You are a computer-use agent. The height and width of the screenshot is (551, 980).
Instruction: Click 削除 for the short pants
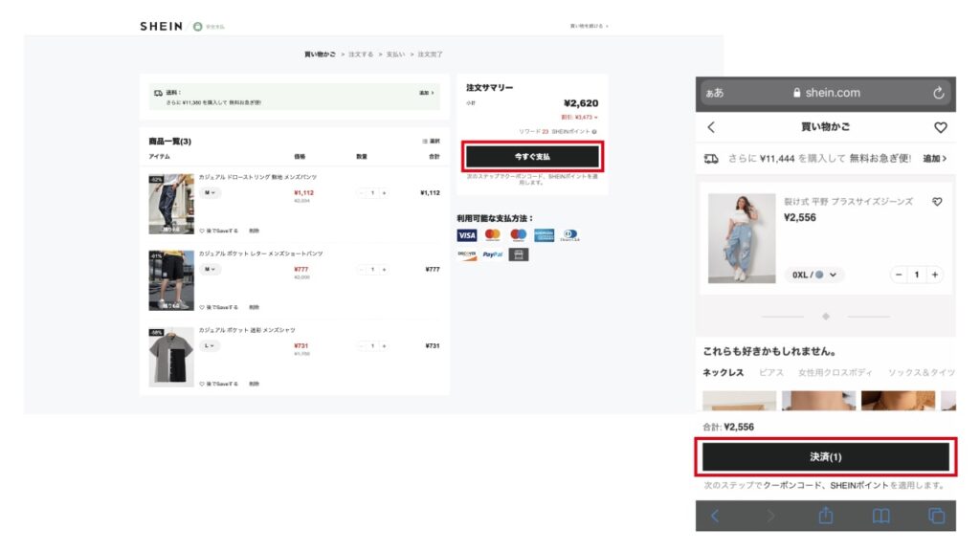[x=254, y=307]
